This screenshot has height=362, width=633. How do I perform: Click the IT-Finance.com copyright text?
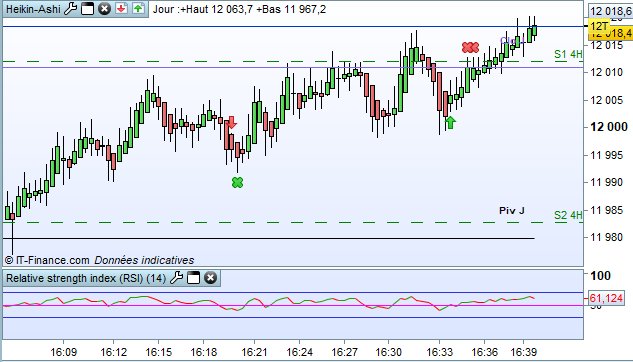[47, 260]
